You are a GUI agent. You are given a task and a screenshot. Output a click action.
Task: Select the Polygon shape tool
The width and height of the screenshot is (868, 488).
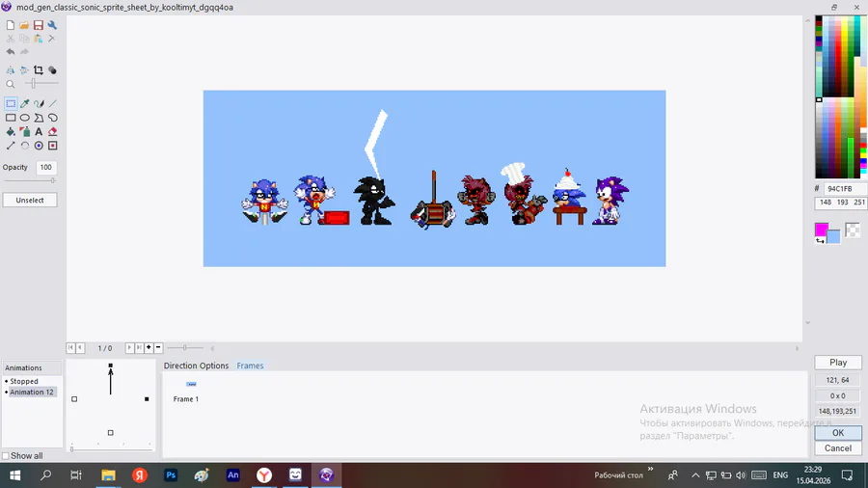(x=39, y=118)
